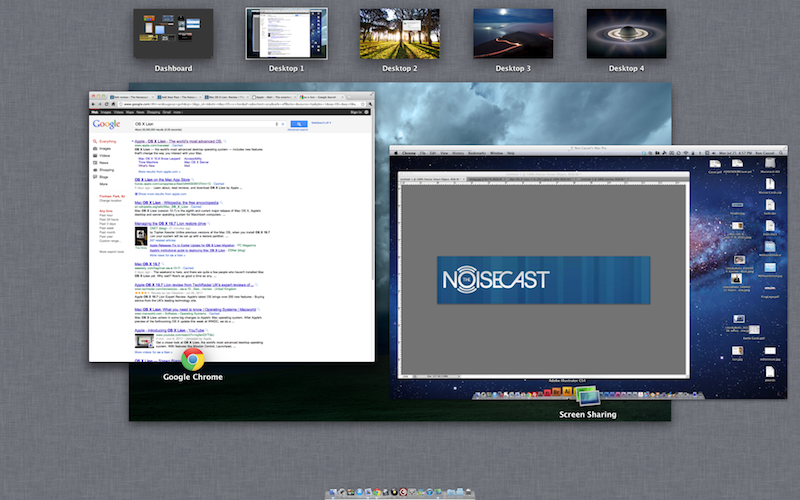Click the Google search box containing OS X Lion

[209, 124]
